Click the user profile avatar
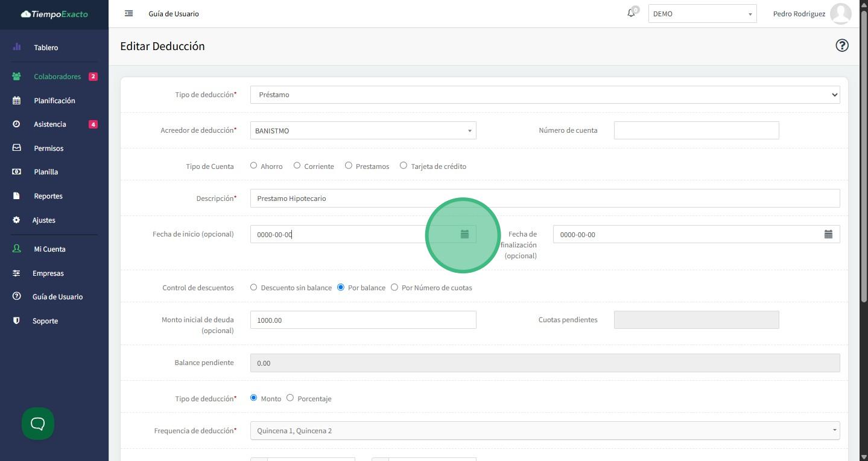The image size is (868, 461). point(840,13)
